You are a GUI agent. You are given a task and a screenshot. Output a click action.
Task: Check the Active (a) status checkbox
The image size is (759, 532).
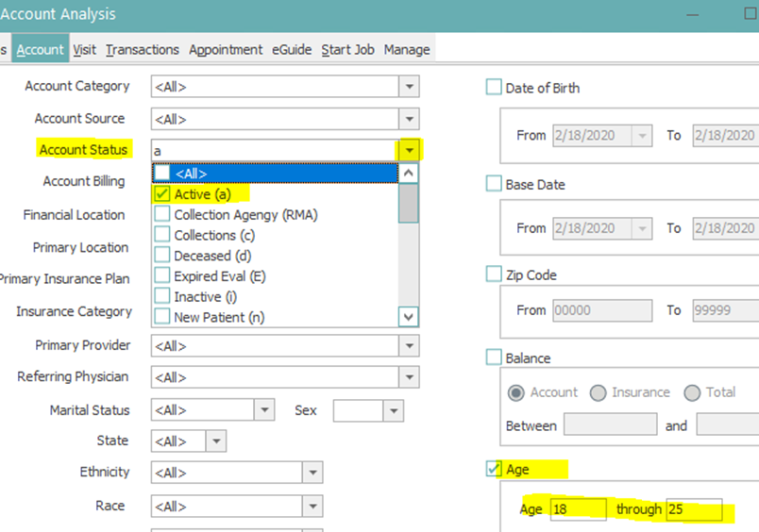pyautogui.click(x=162, y=194)
